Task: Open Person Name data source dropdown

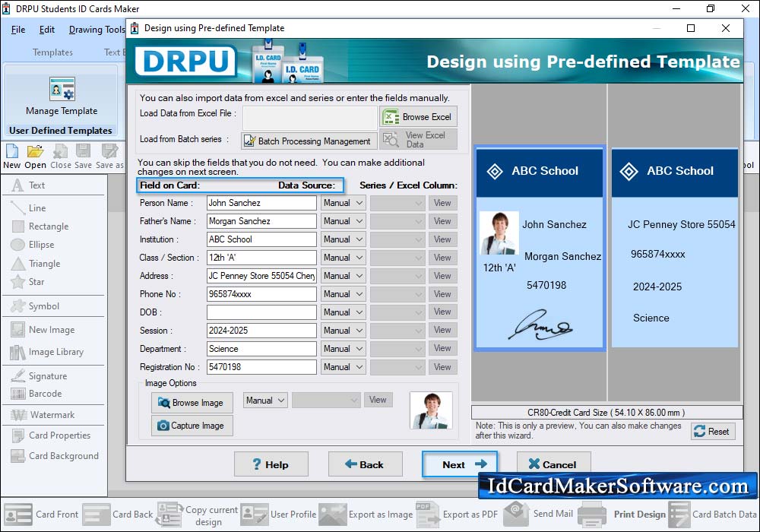Action: tap(344, 203)
